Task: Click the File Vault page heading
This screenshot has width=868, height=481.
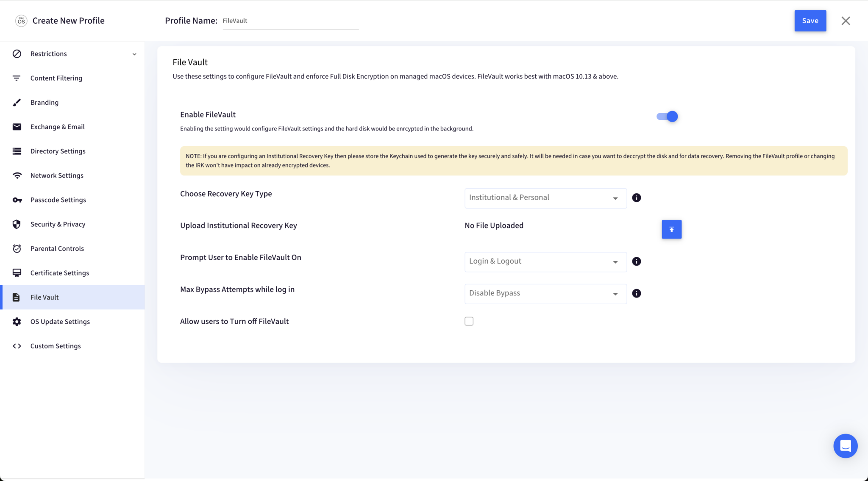Action: click(x=190, y=62)
